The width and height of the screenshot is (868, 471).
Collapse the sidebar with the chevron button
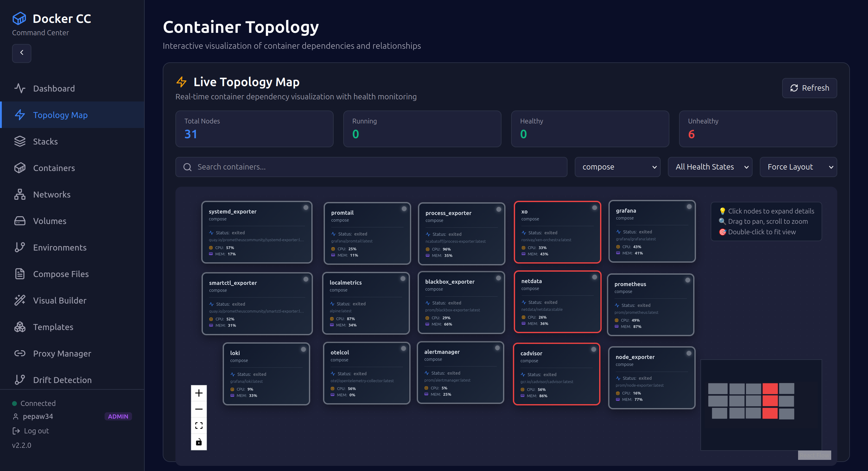[22, 53]
